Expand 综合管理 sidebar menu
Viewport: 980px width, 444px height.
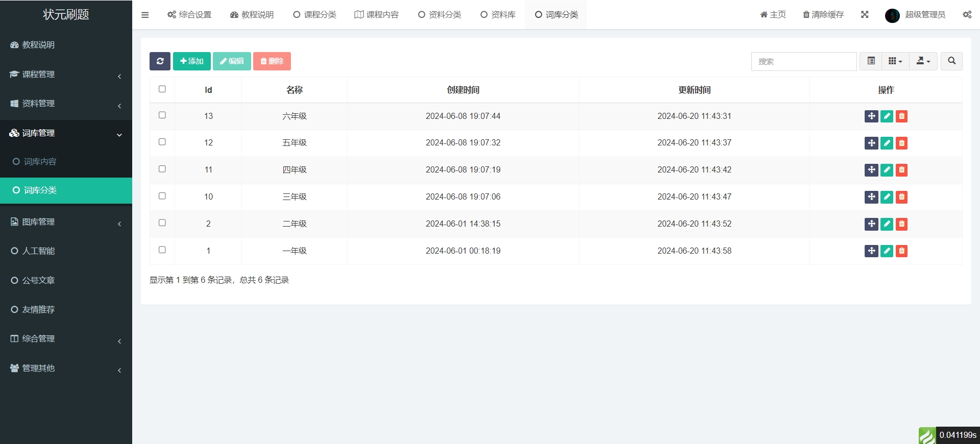coord(66,339)
